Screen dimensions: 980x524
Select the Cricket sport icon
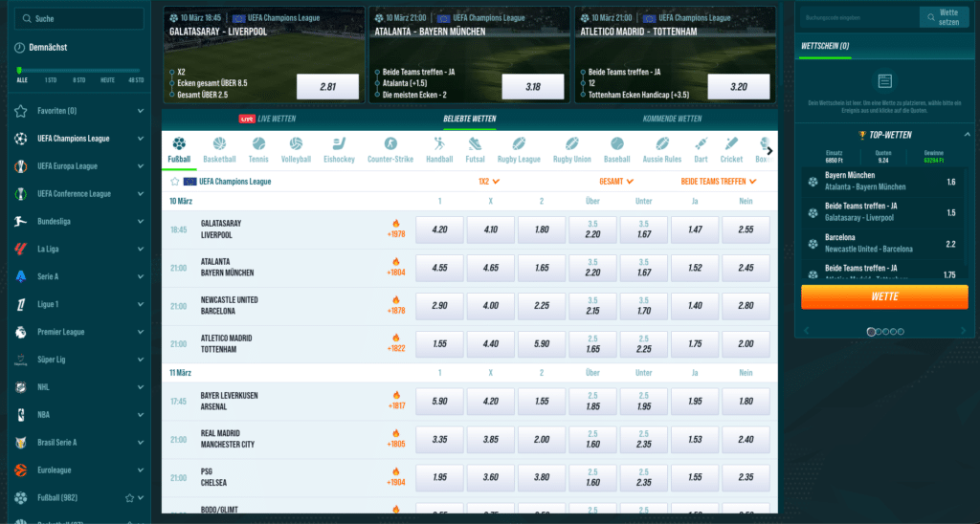click(731, 144)
